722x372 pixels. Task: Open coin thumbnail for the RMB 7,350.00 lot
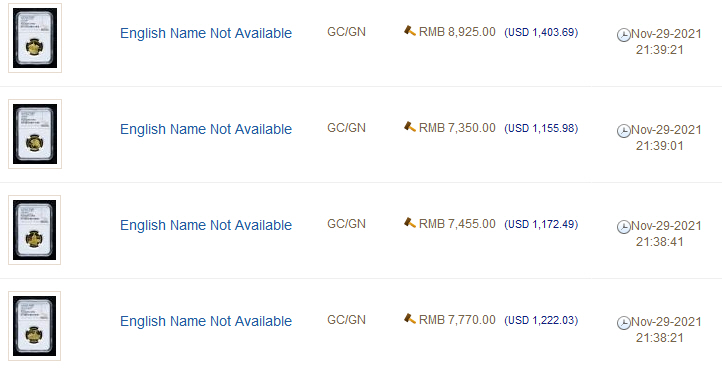[x=35, y=134]
